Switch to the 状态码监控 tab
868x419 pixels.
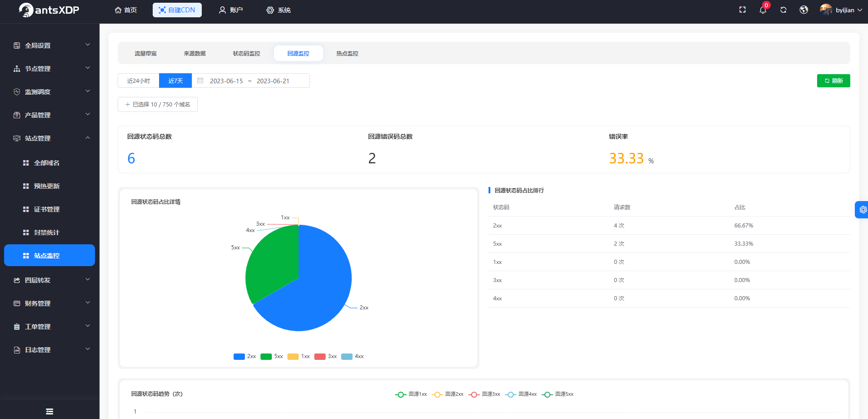point(247,53)
